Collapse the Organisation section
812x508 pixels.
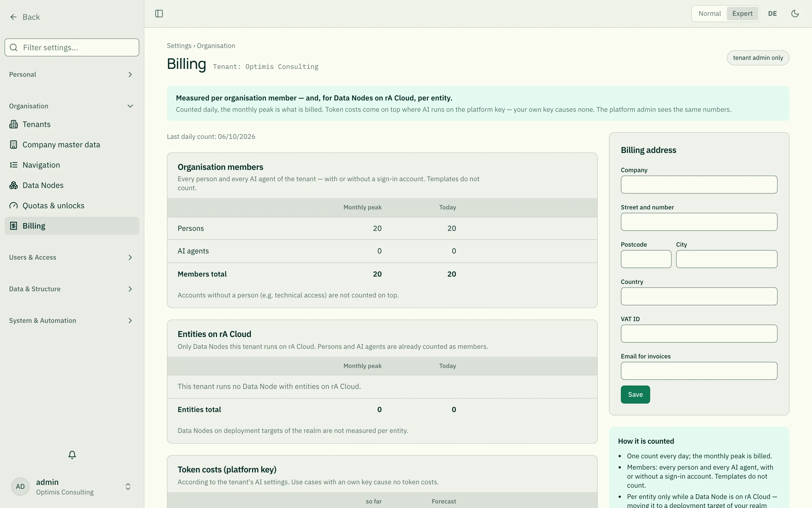coord(72,106)
